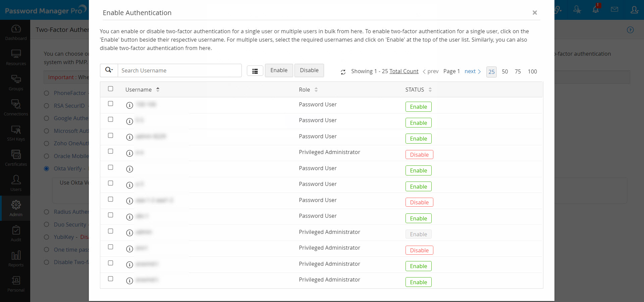The image size is (644, 302).
Task: Sort the list by Username column
Action: [x=158, y=90]
